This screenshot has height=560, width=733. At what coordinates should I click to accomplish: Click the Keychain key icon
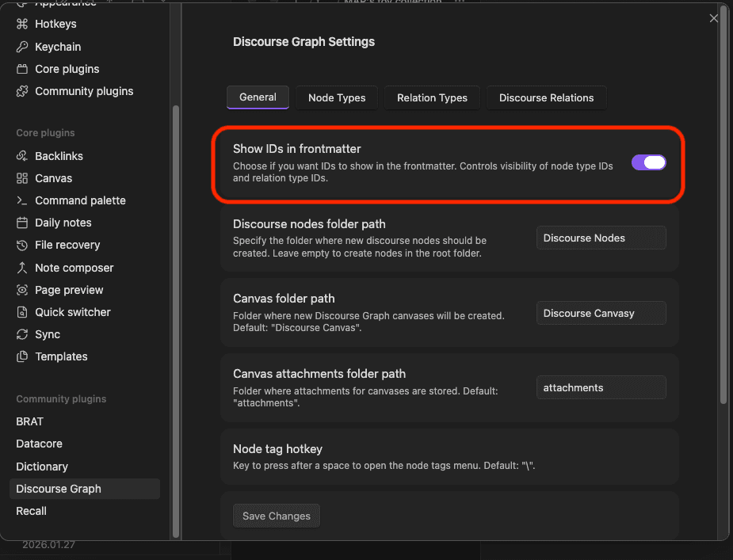22,47
